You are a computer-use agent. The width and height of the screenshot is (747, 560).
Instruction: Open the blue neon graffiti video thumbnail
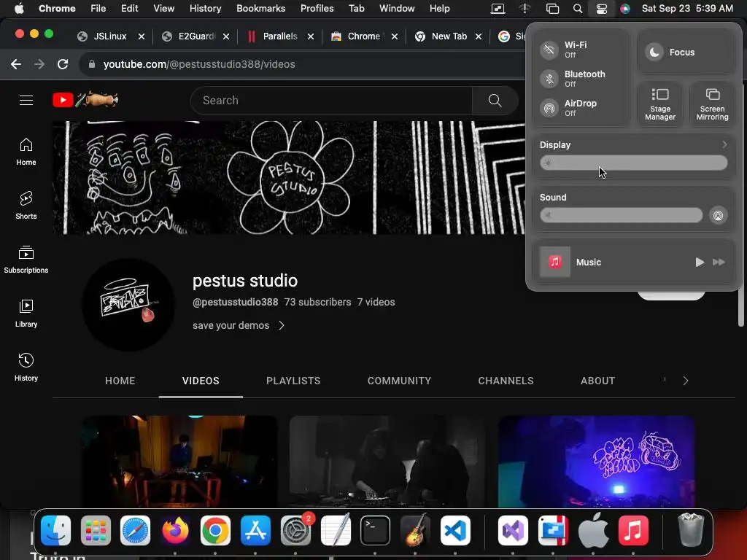pyautogui.click(x=596, y=462)
